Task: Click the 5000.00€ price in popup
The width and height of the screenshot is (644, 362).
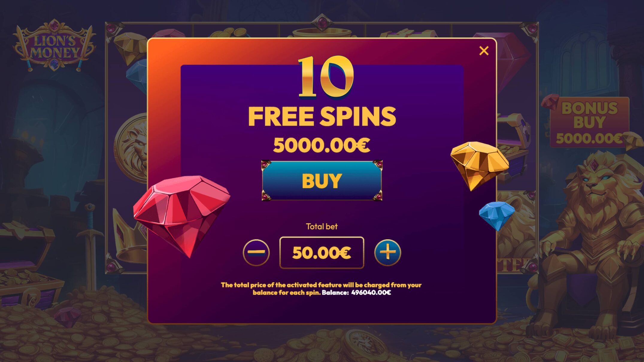Action: tap(322, 146)
